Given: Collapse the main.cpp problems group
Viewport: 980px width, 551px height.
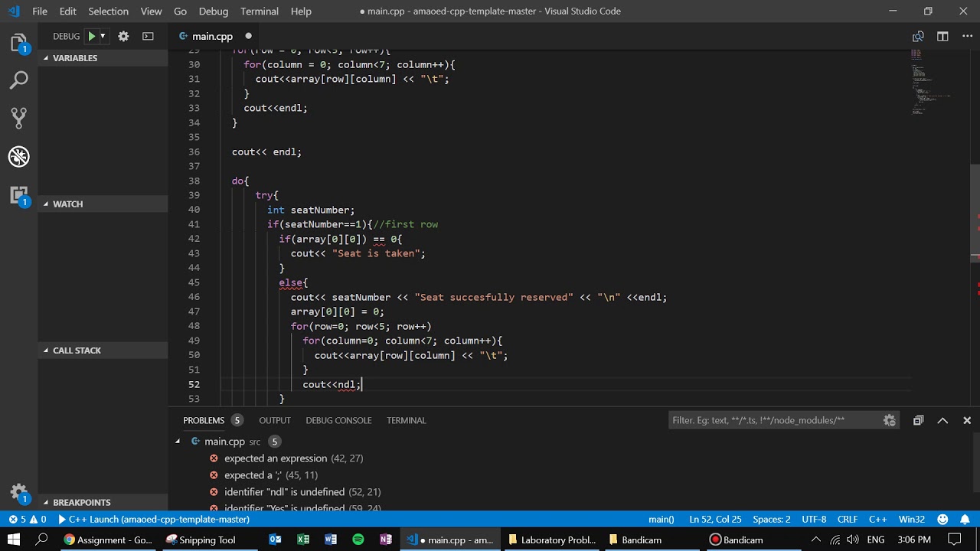Looking at the screenshot, I should click(178, 442).
